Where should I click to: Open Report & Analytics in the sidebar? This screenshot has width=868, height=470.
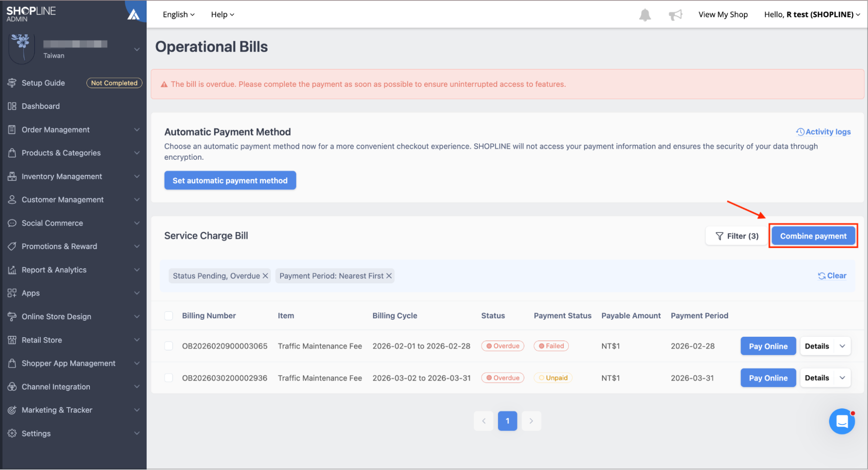click(x=74, y=270)
